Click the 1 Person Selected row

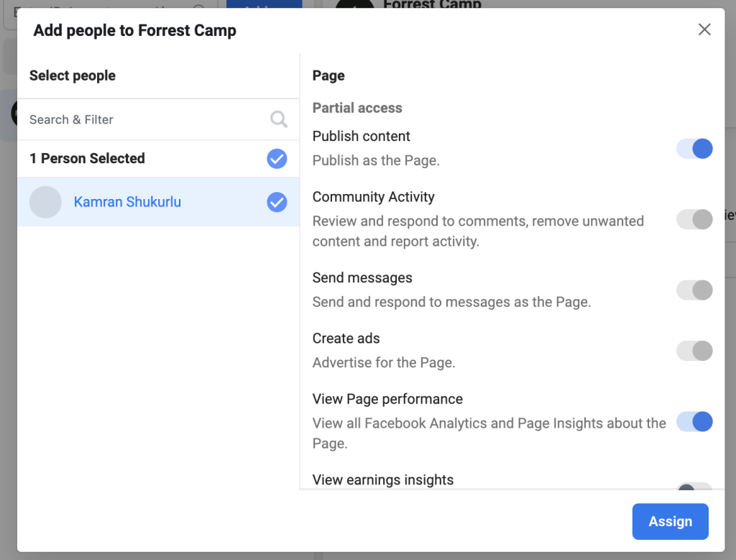87,159
